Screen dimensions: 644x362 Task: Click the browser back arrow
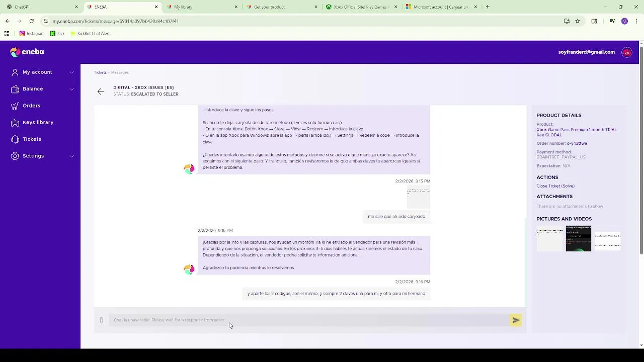pos(7,21)
